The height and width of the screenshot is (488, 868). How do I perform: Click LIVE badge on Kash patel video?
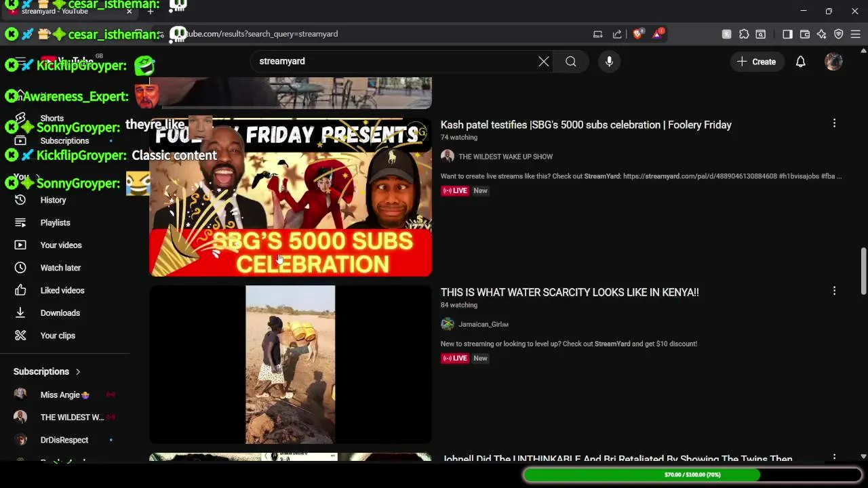455,190
